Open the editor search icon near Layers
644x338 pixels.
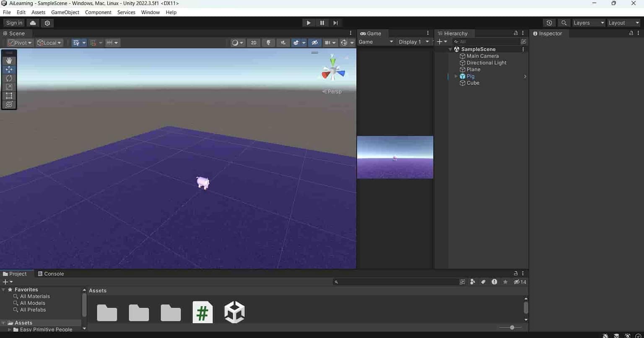pyautogui.click(x=563, y=23)
